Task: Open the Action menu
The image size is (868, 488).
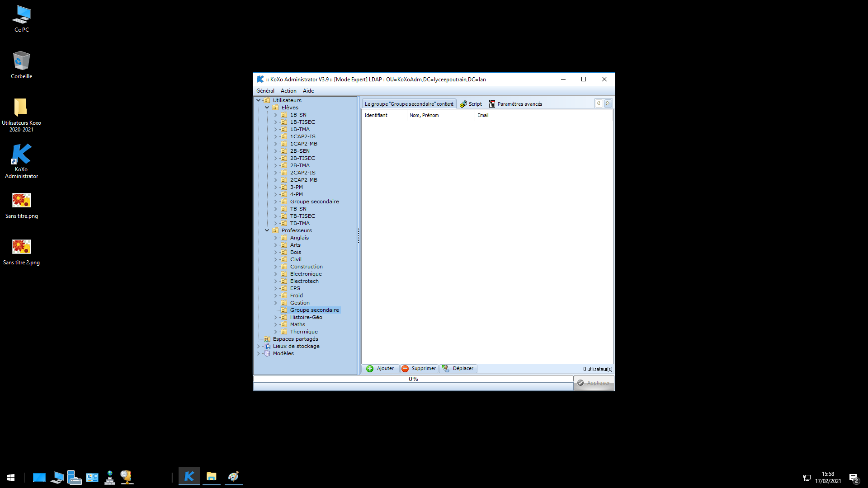Action: point(288,91)
